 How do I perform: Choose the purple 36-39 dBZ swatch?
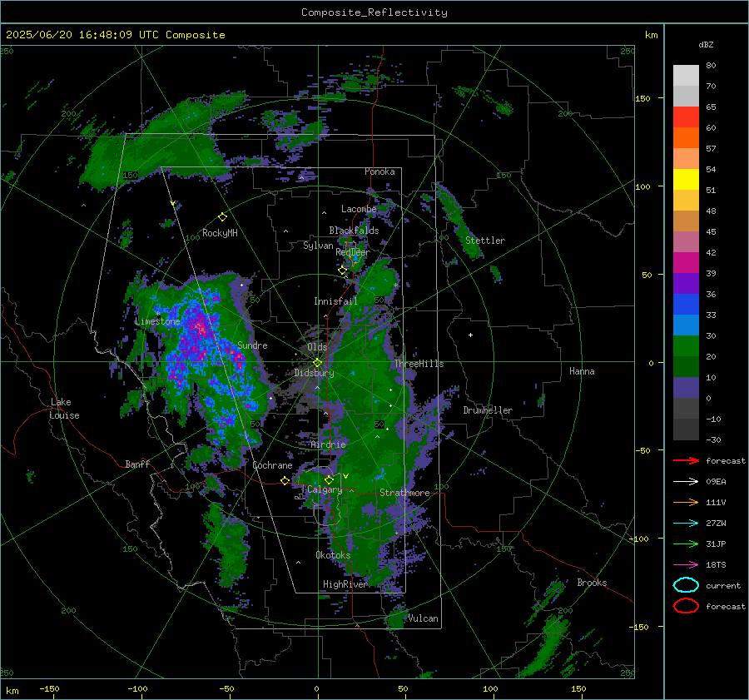[686, 283]
